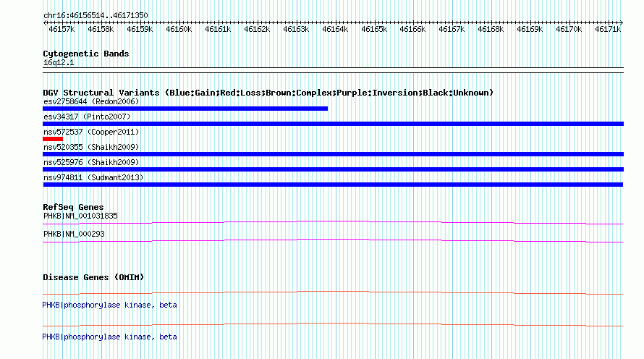
Task: Click the magenta gene line of NM_001031835
Action: pyautogui.click(x=333, y=223)
